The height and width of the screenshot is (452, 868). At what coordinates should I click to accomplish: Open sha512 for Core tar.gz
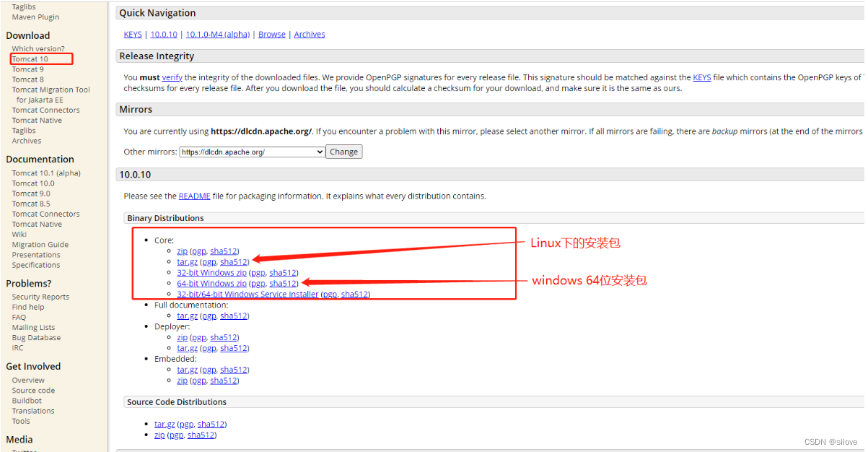(x=234, y=262)
